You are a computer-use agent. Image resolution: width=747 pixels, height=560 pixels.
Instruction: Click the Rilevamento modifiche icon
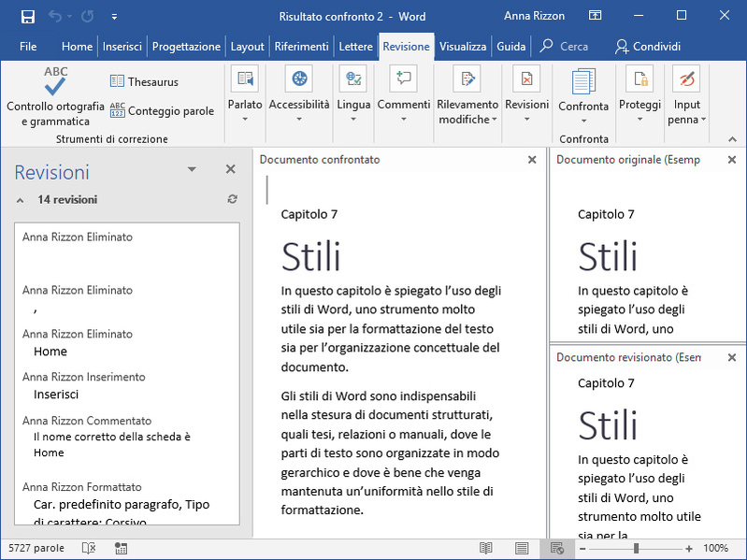467,79
